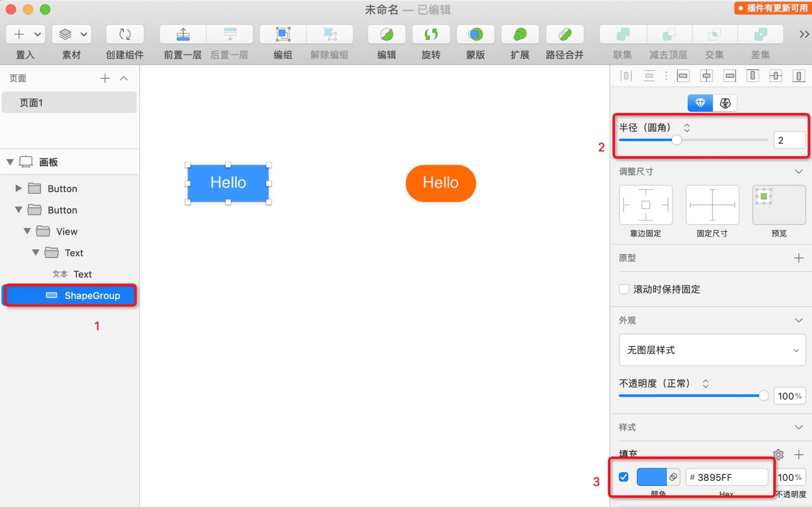The image size is (812, 507).
Task: Open the 无图层样式 layer style dropdown
Action: pos(712,350)
